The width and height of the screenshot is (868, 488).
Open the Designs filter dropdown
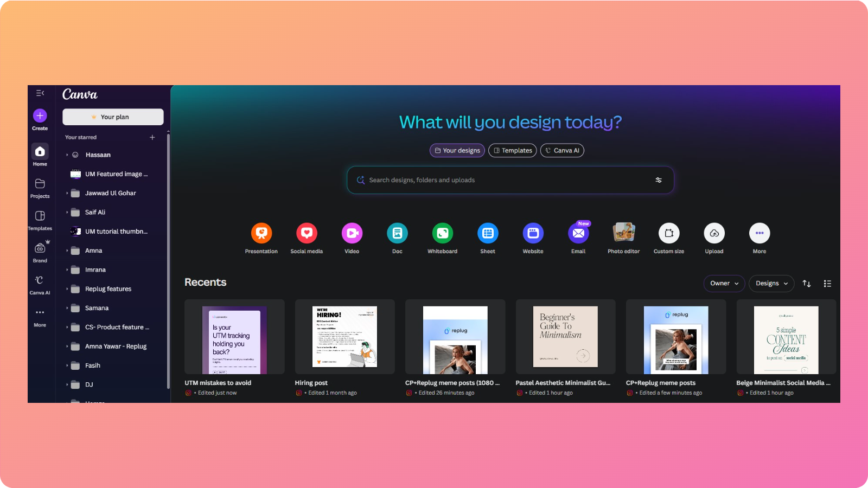click(x=771, y=283)
